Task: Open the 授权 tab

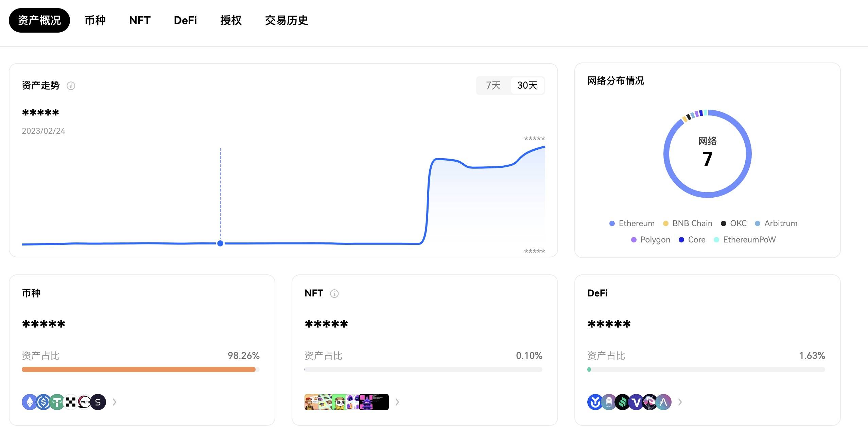Action: pyautogui.click(x=231, y=21)
